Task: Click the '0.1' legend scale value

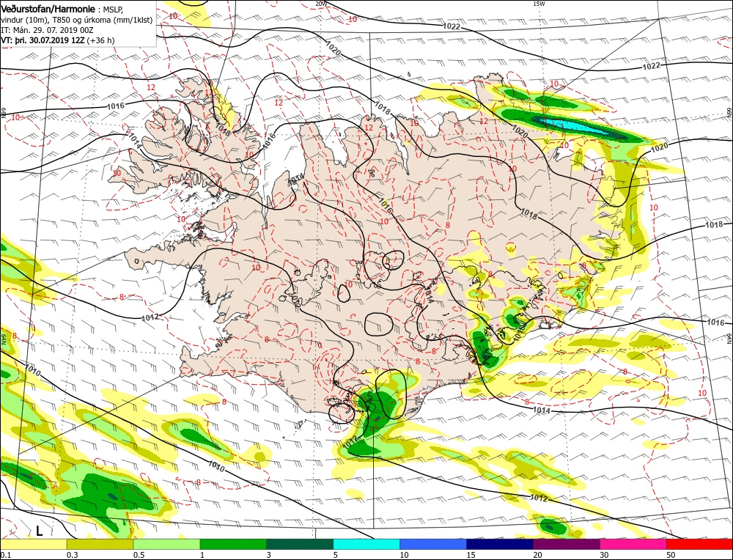Action: (x=5, y=555)
